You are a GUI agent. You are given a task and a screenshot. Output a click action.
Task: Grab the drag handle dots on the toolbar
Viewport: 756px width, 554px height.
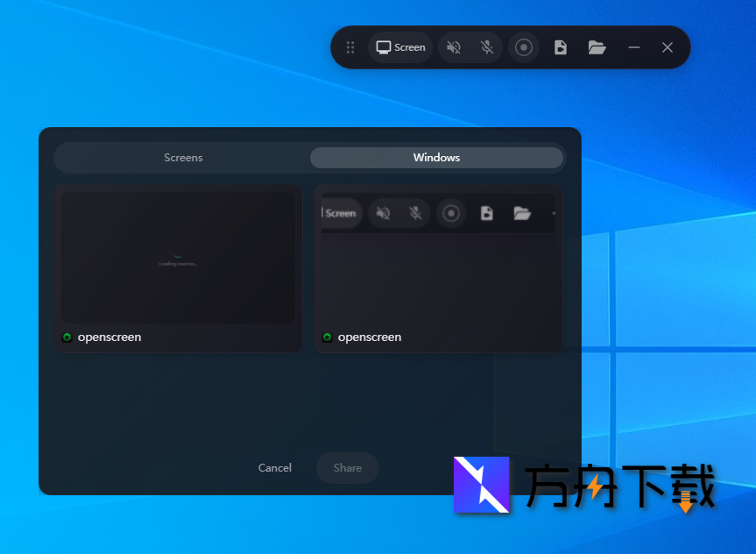click(350, 47)
